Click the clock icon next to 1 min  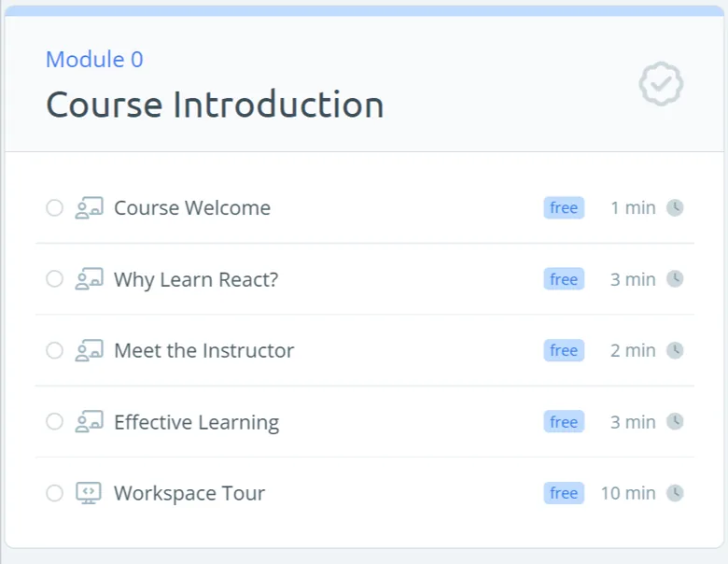pyautogui.click(x=675, y=207)
